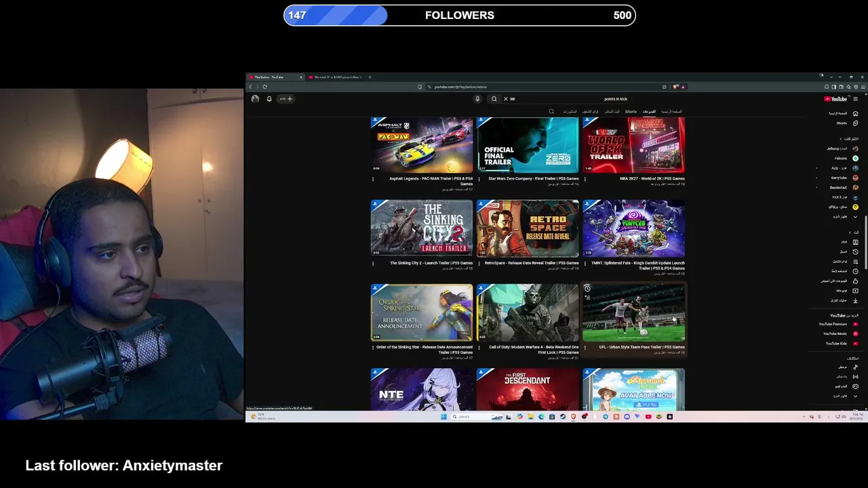Open a new browser tab with plus
Screen dimensions: 868x488
[370, 77]
